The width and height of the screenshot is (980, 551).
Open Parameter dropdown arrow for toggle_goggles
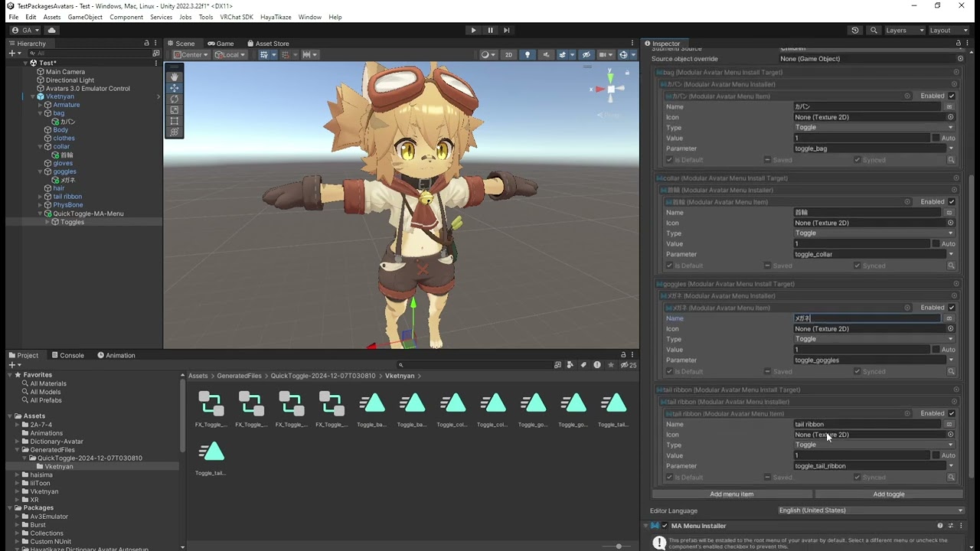coord(951,360)
